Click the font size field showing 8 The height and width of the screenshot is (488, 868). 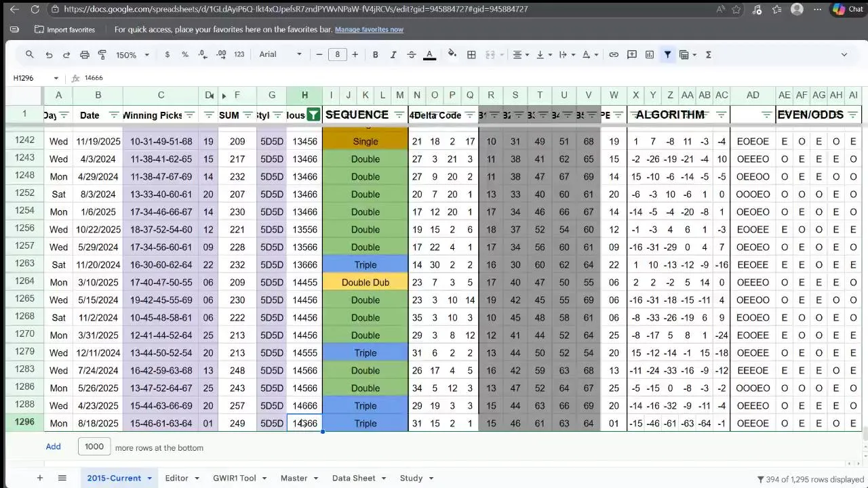click(x=337, y=54)
